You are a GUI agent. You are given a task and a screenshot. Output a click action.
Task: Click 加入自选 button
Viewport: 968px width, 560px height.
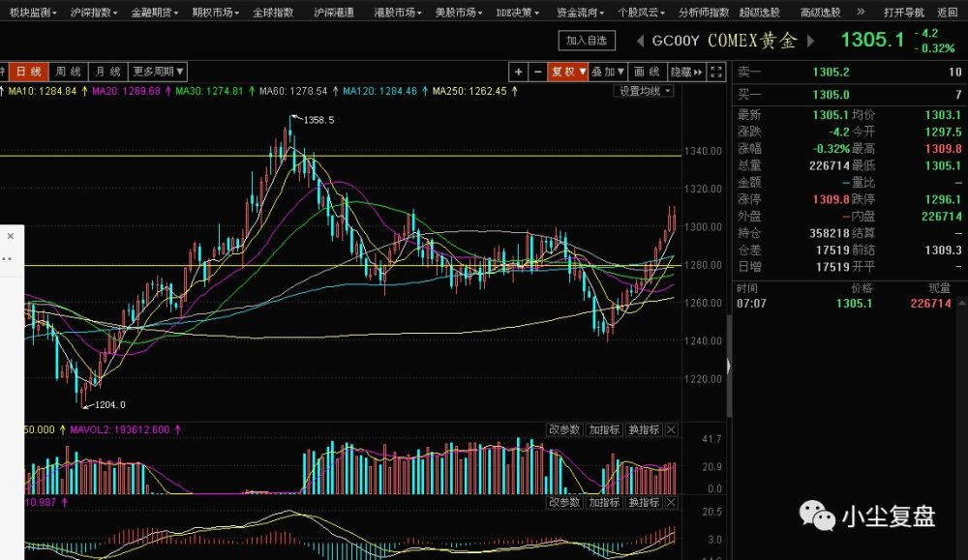click(587, 41)
